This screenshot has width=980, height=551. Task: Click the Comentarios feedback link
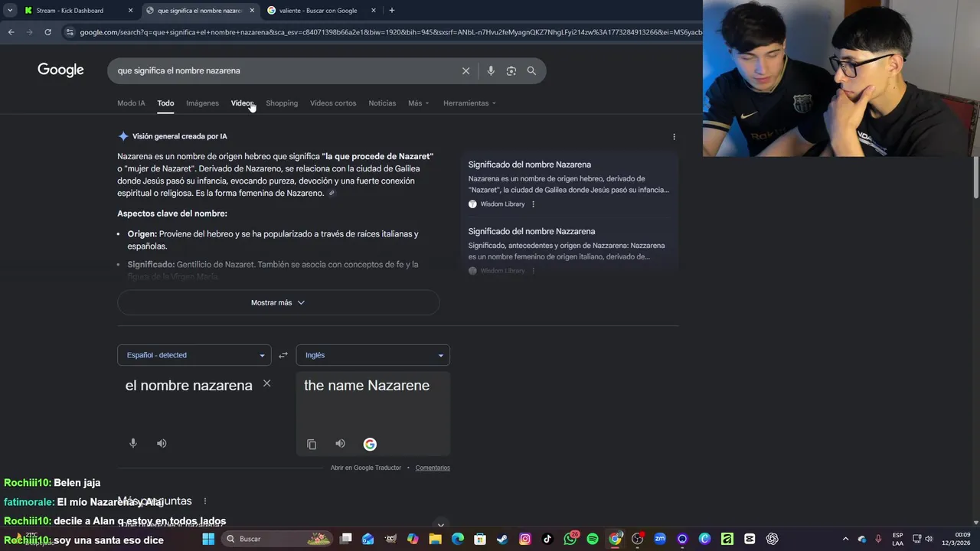(433, 468)
